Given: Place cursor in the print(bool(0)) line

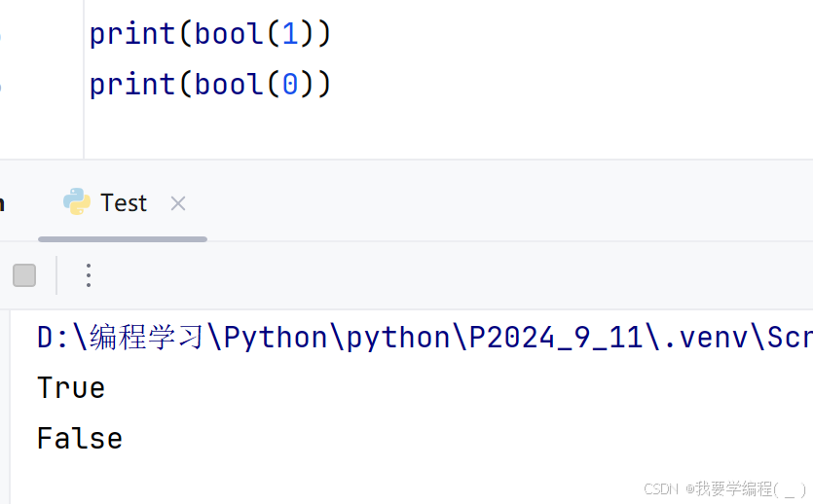Looking at the screenshot, I should click(210, 84).
